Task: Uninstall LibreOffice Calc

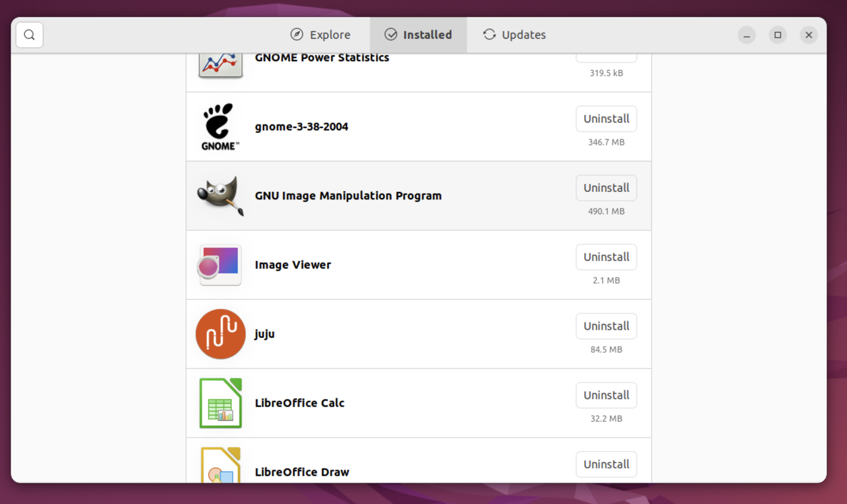Action: (606, 395)
